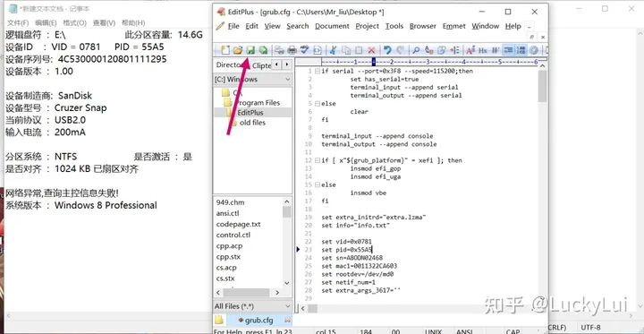
Task: Select codepage.txt in the file list
Action: (x=238, y=224)
